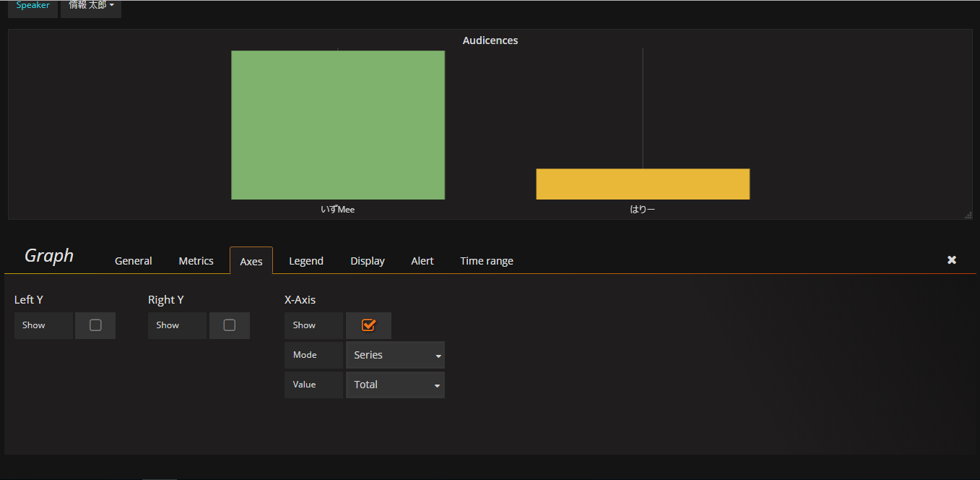Click the いずMee x-axis label

[x=337, y=210]
